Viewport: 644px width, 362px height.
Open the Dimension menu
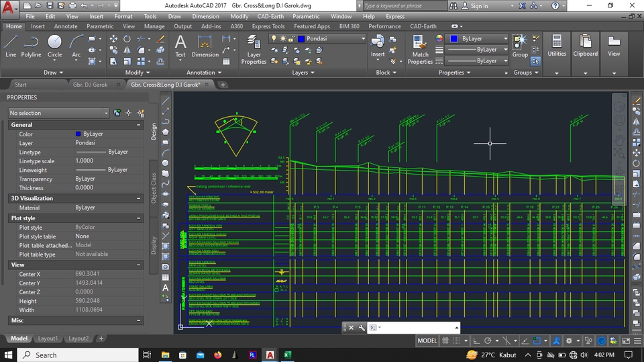[x=205, y=16]
